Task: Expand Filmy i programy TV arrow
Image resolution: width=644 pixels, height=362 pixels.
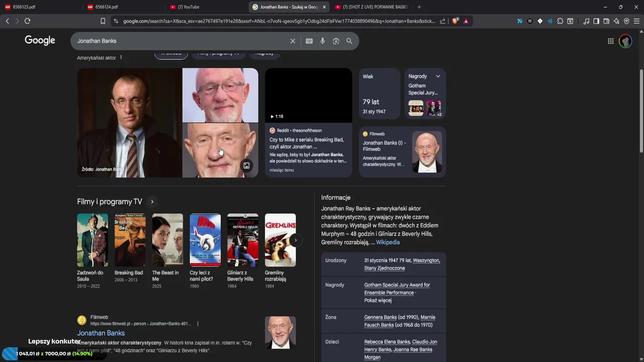Action: [x=152, y=202]
